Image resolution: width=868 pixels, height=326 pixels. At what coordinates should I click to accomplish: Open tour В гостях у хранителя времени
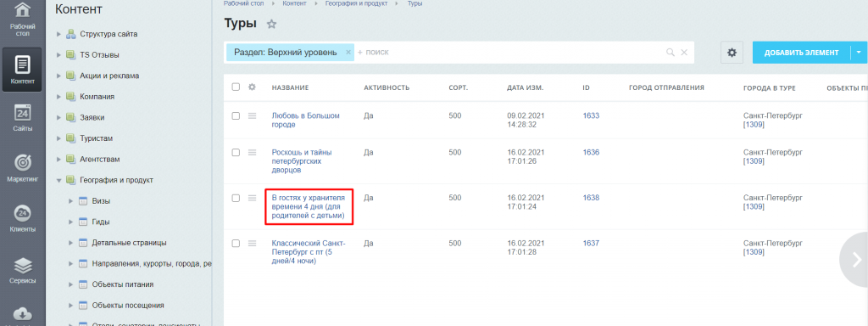point(309,207)
